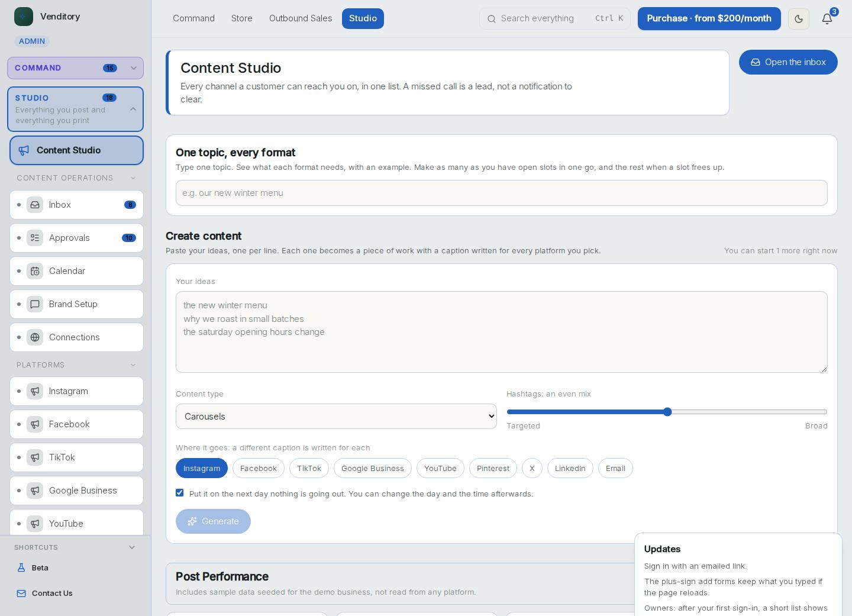This screenshot has height=616, width=852.
Task: Toggle the TikTok platform chip
Action: 309,468
